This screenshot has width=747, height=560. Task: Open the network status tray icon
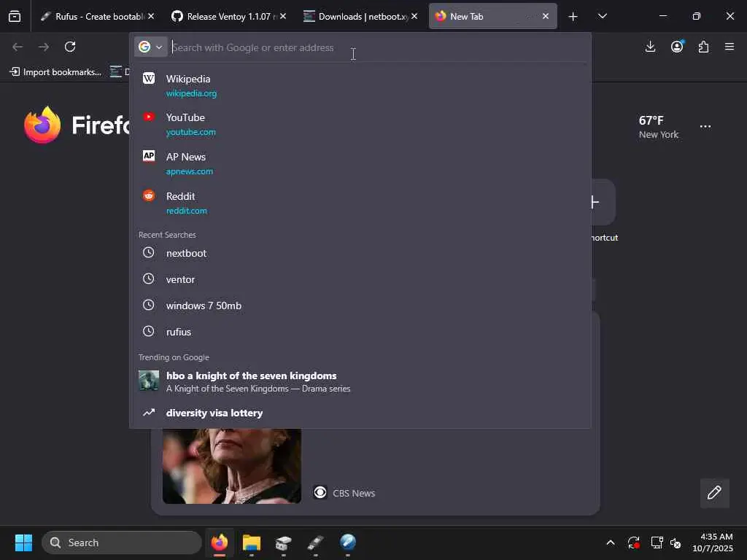(x=657, y=542)
